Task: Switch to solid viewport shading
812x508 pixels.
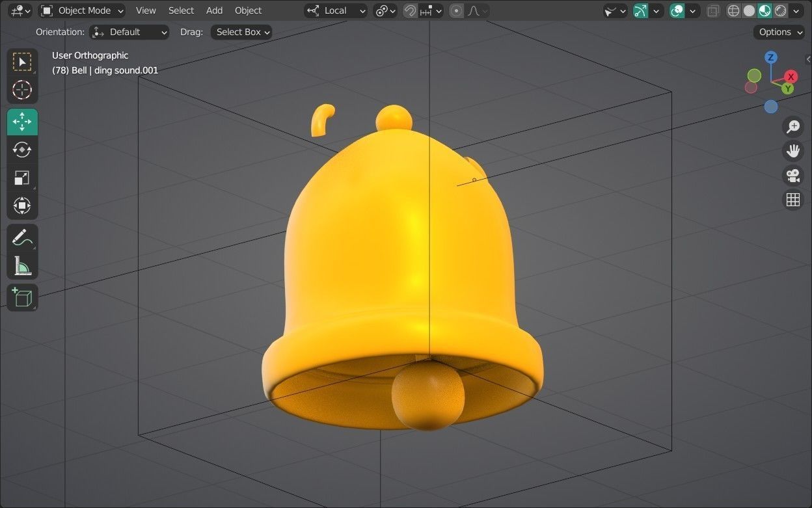Action: coord(750,10)
